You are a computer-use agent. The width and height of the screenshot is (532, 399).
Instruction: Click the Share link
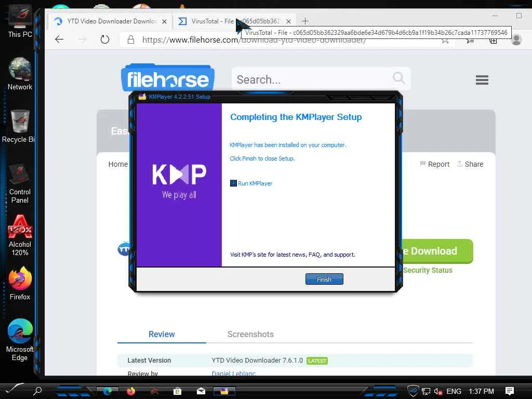[x=470, y=164]
